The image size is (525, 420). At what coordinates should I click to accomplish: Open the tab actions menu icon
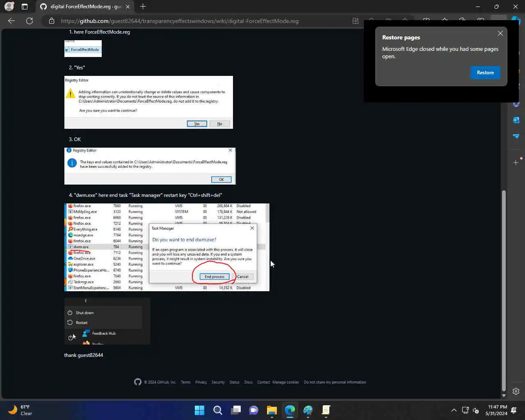pos(25,7)
